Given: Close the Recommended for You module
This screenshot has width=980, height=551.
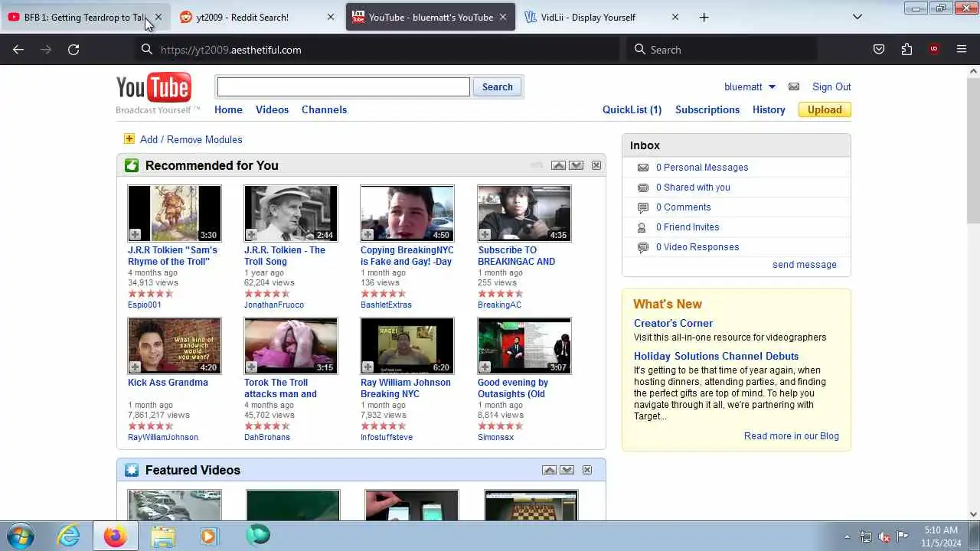Looking at the screenshot, I should (x=596, y=165).
